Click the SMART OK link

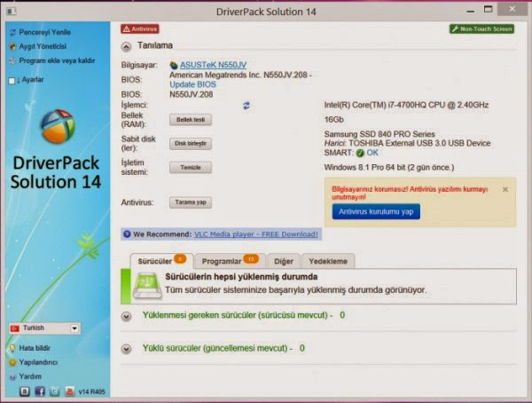point(372,153)
